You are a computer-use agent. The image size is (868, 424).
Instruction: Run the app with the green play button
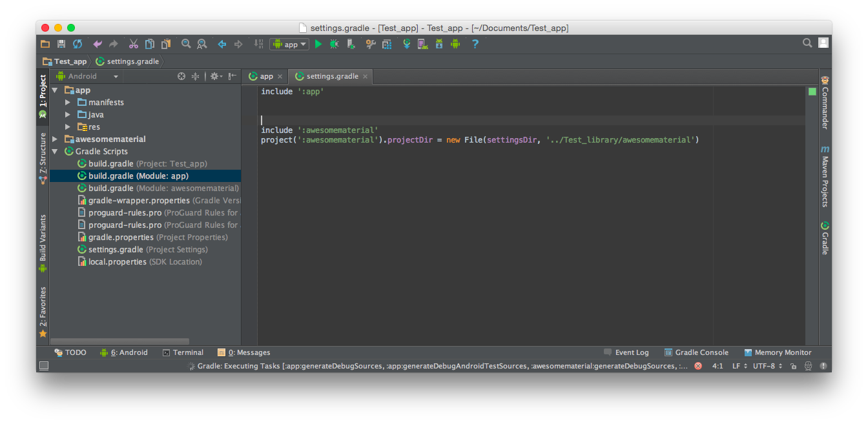pos(318,44)
